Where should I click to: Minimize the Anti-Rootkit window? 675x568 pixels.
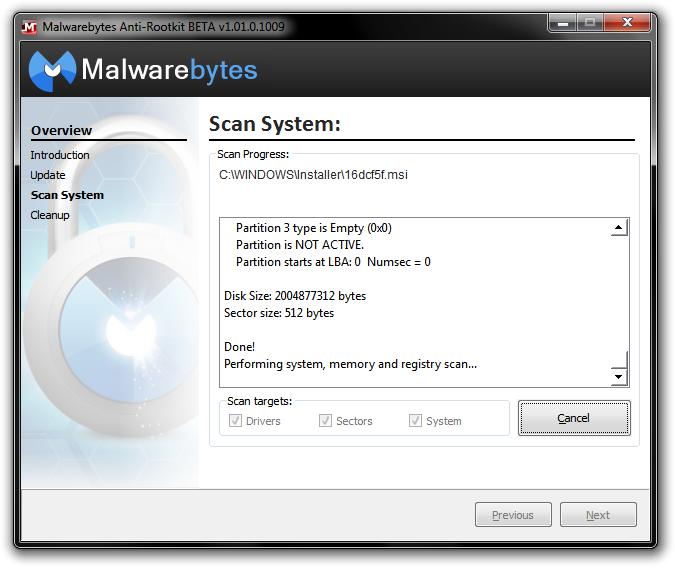click(x=563, y=23)
